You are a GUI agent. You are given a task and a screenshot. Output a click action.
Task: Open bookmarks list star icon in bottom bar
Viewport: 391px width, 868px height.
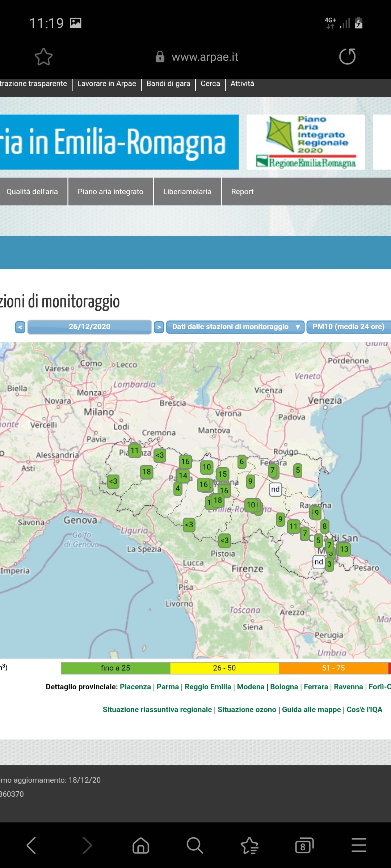[249, 845]
